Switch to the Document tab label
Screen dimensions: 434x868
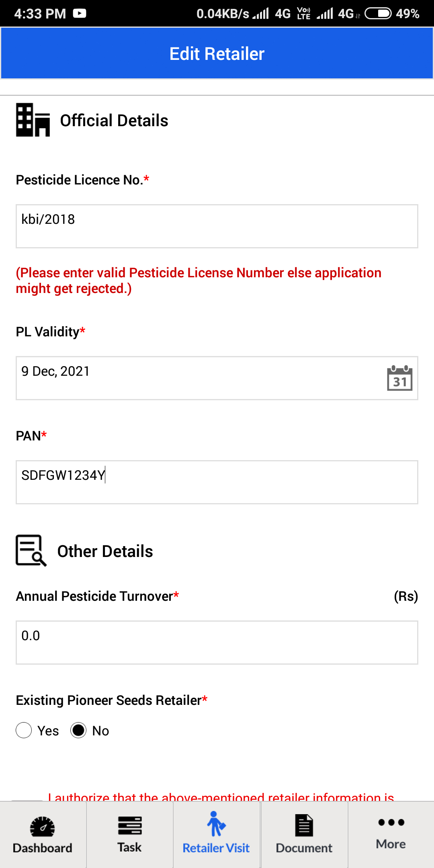click(304, 848)
